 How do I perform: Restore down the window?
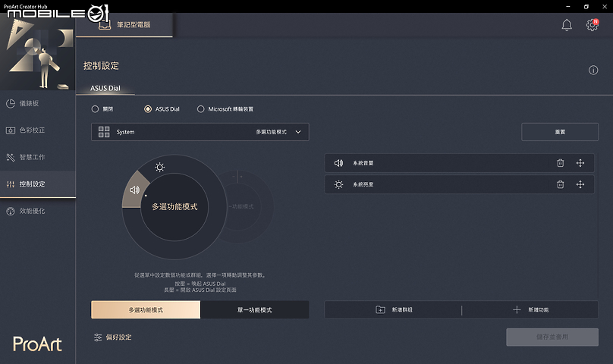click(586, 7)
